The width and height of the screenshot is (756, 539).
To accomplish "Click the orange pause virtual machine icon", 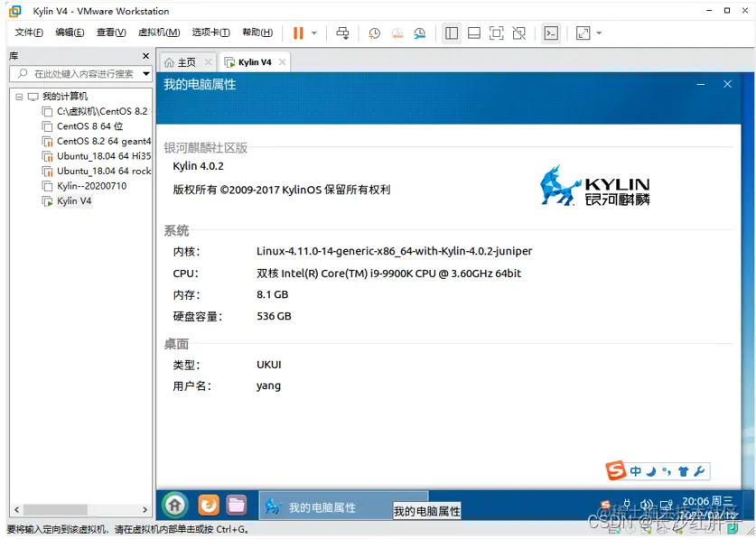I will 298,33.
